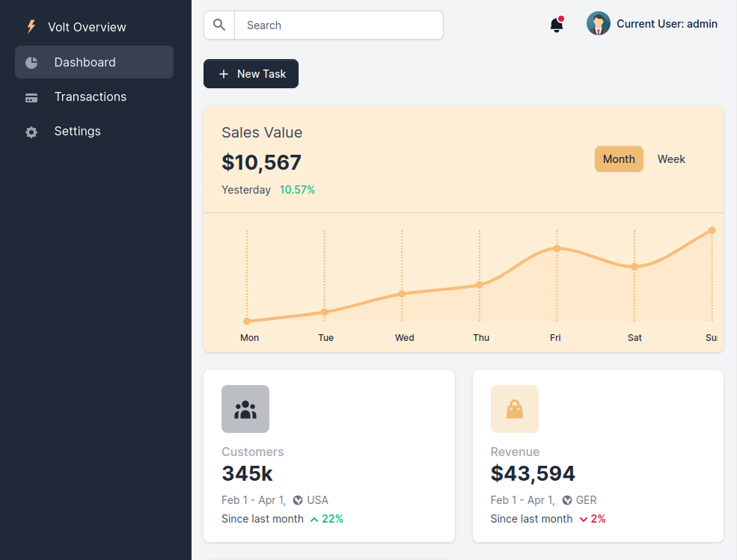Click the Revenue shopping bag icon
The image size is (737, 560).
pyautogui.click(x=514, y=409)
